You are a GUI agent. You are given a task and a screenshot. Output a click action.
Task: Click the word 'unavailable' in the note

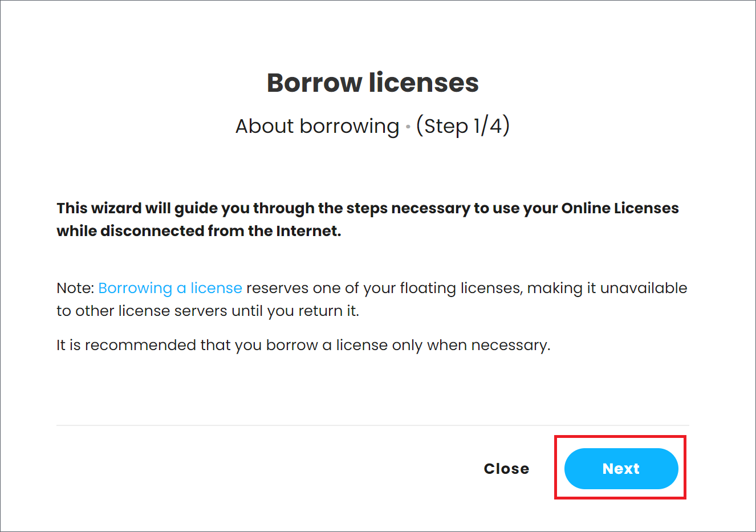tap(644, 288)
